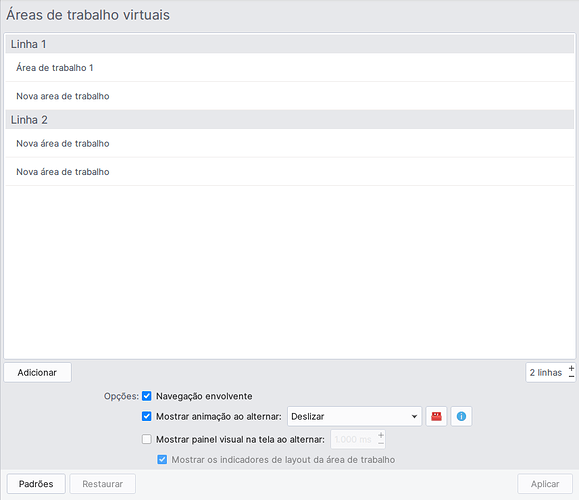The width and height of the screenshot is (579, 500).
Task: Click the Aplicar button
Action: [x=545, y=484]
